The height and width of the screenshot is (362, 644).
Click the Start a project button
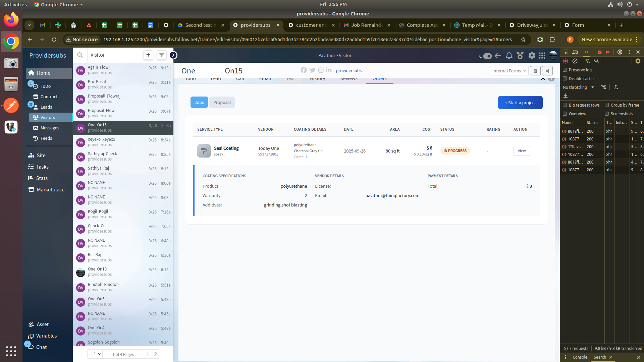click(x=520, y=103)
